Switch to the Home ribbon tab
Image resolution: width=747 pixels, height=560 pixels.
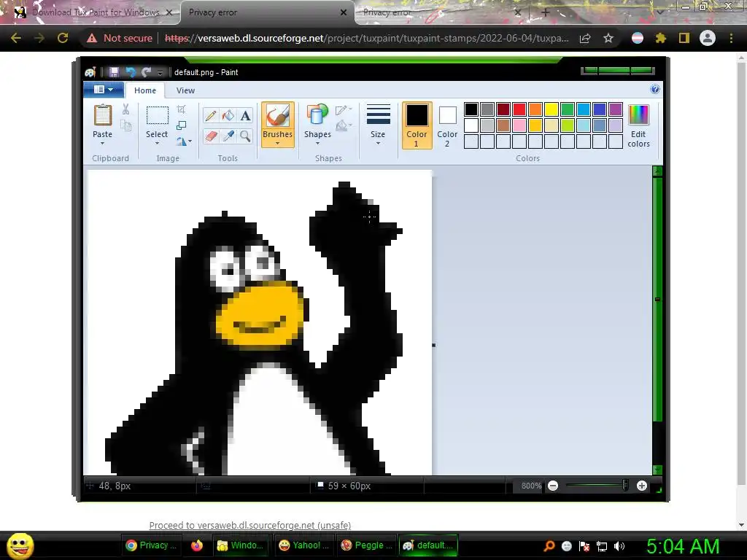tap(145, 90)
